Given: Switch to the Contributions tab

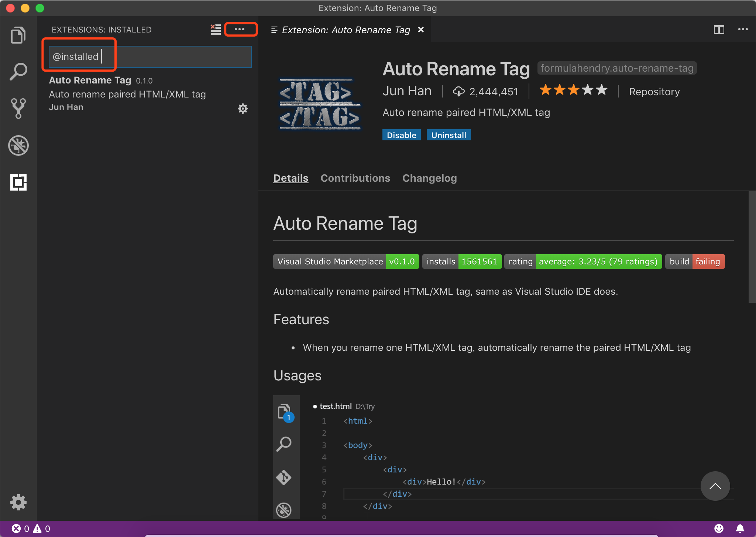Looking at the screenshot, I should 355,178.
